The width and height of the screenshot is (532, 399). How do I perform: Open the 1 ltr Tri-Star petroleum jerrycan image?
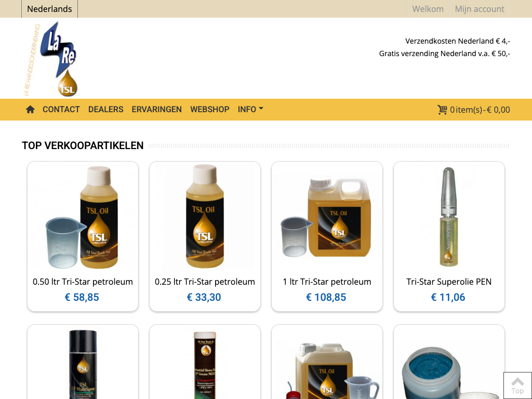pos(327,217)
